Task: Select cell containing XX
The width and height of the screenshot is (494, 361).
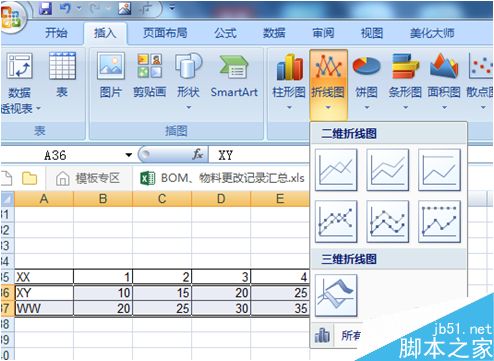Action: [44, 277]
